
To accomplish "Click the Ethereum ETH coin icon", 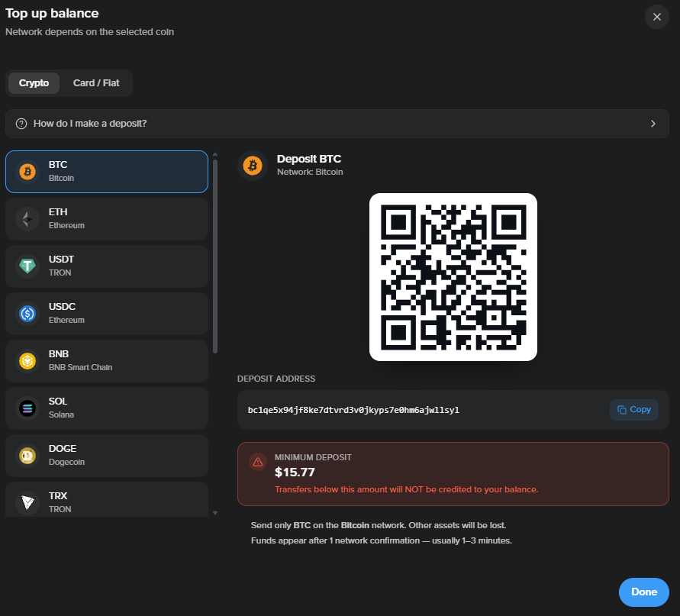I will [x=27, y=218].
